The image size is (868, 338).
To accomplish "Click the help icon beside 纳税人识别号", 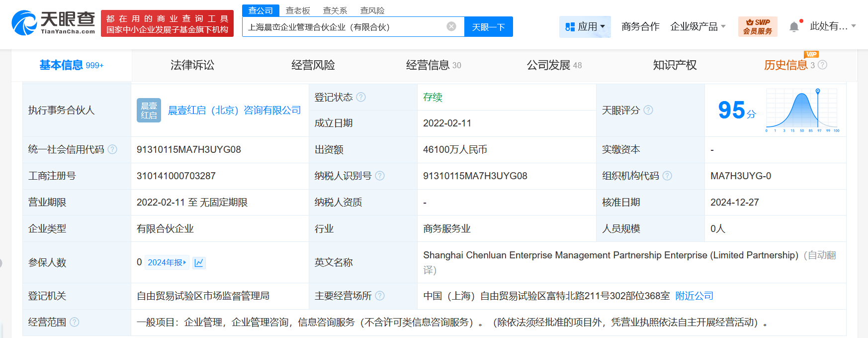I will 380,176.
